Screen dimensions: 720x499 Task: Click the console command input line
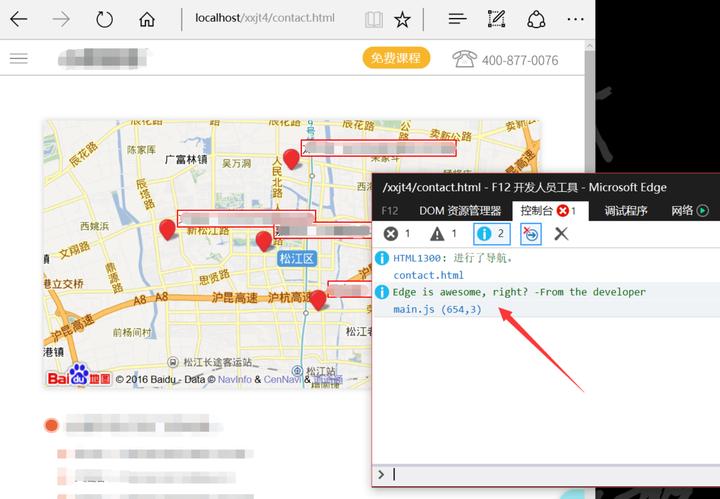click(x=551, y=474)
